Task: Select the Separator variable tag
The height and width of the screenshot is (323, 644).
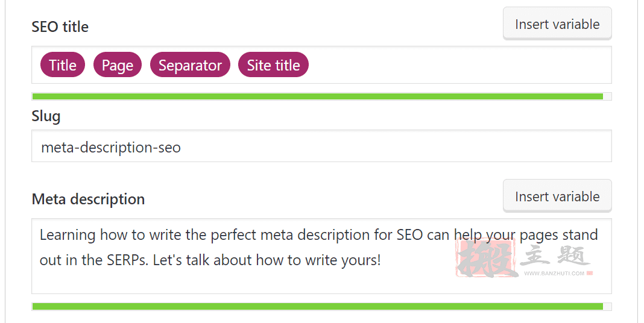Action: (190, 65)
